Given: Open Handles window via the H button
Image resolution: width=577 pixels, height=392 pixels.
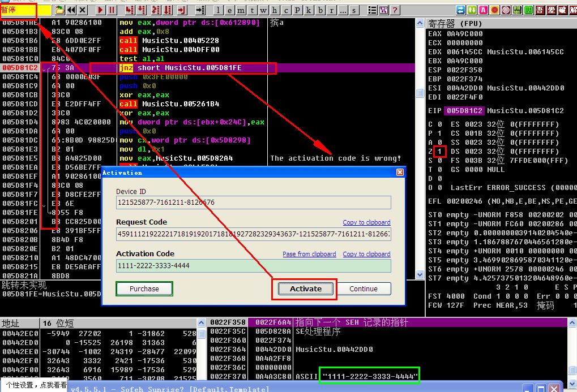Looking at the screenshot, I should tap(275, 10).
